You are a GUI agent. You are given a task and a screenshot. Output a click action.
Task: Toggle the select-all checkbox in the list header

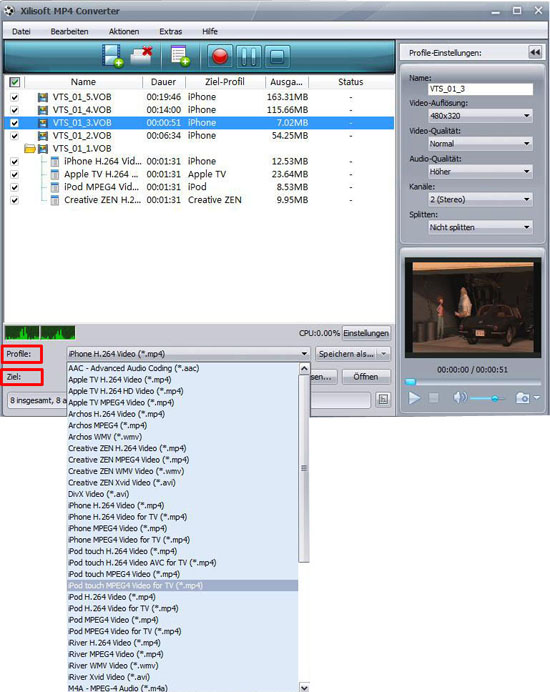[x=15, y=82]
